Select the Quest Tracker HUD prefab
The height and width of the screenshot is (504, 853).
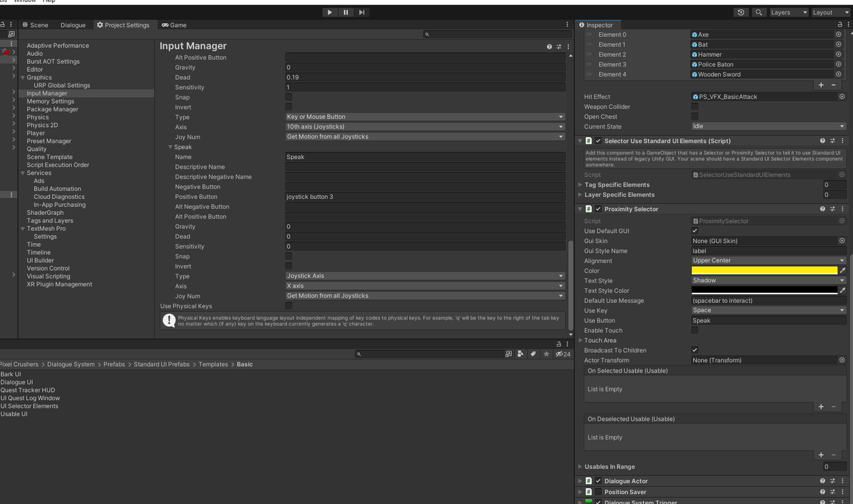[x=28, y=390]
